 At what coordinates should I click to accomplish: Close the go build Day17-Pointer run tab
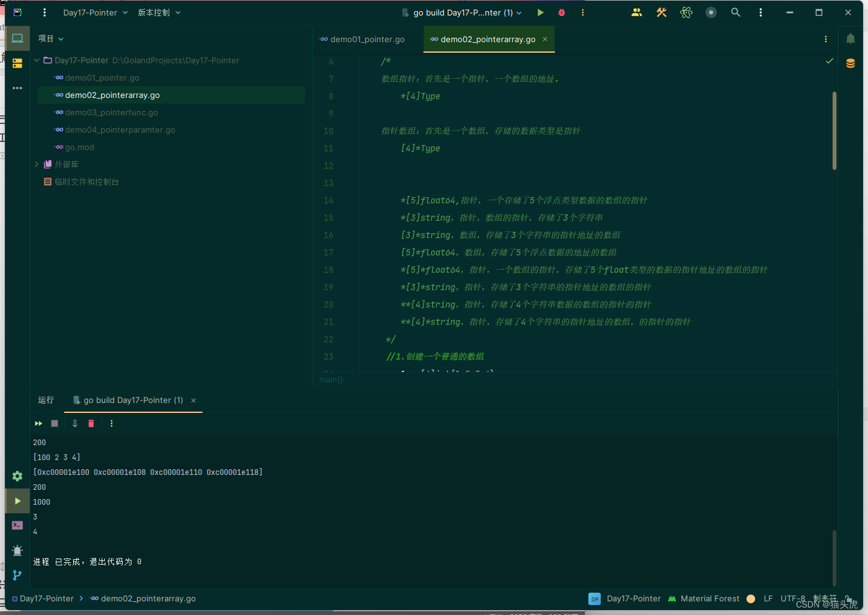193,400
